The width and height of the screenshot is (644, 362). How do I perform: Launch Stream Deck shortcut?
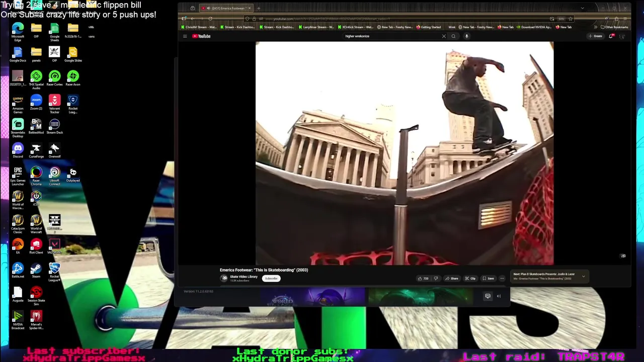point(54,126)
